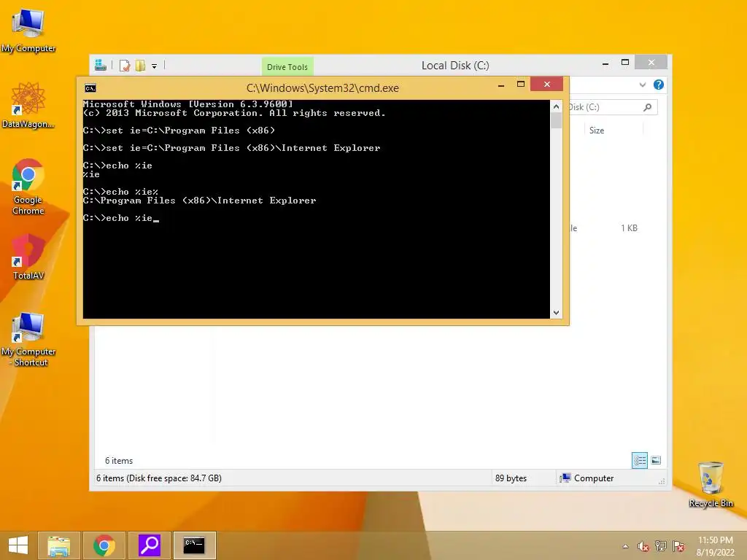The width and height of the screenshot is (747, 560).
Task: Switch Explorer to details view
Action: 639,461
